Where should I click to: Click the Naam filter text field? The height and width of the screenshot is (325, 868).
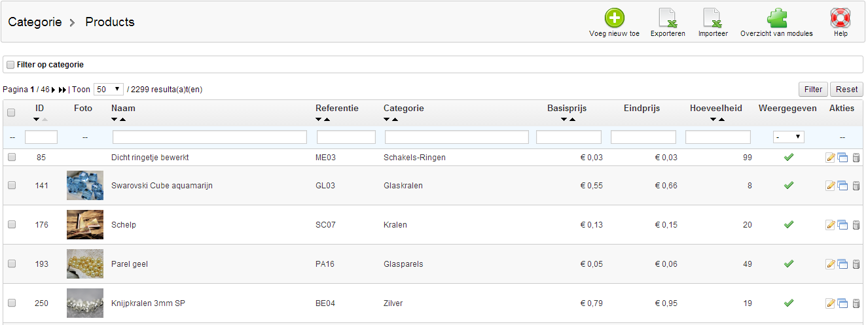pyautogui.click(x=209, y=137)
